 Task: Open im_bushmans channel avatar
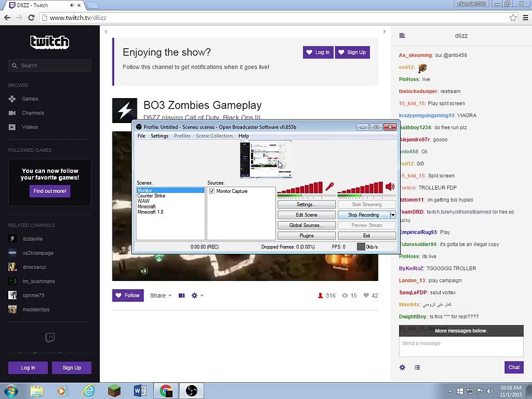[x=13, y=281]
